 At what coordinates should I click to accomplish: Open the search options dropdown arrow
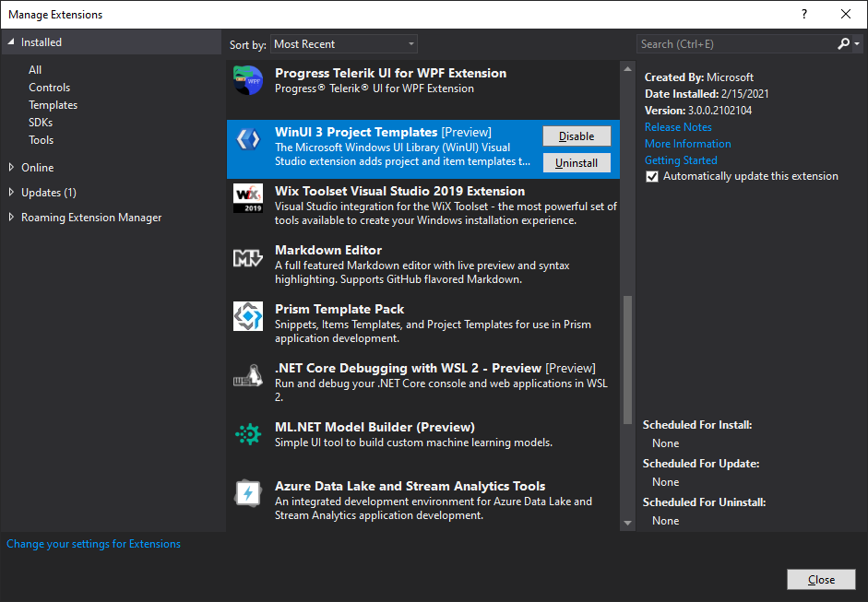coord(857,43)
